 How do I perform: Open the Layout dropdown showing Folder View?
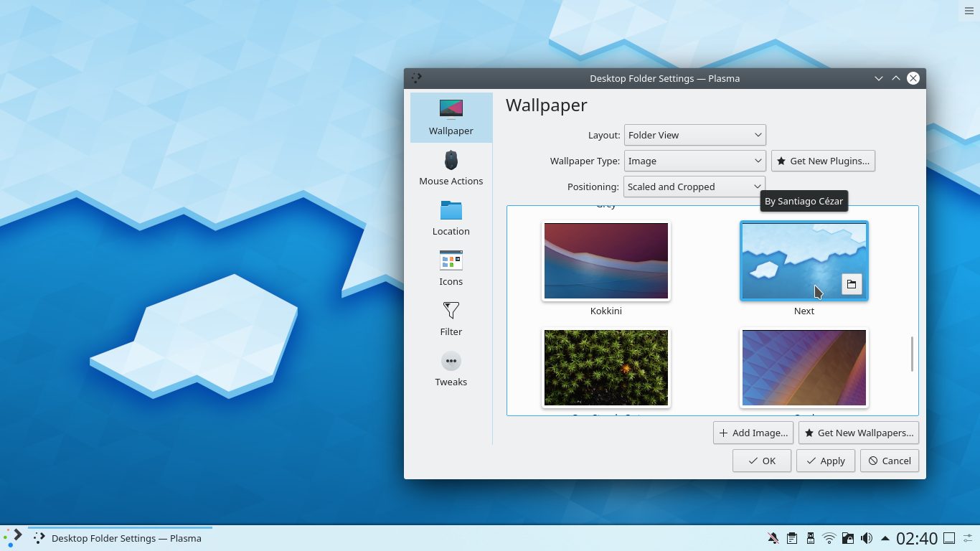pyautogui.click(x=694, y=135)
